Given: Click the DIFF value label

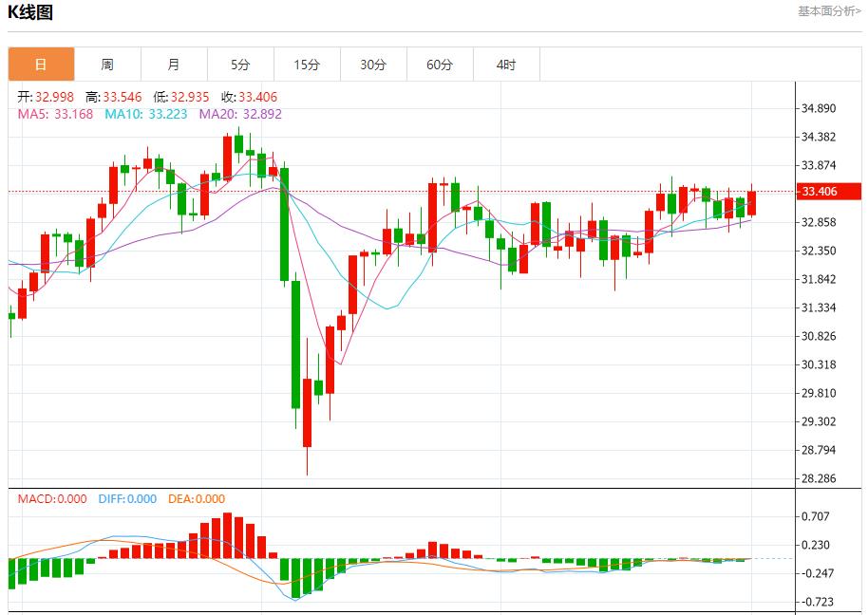Looking at the screenshot, I should [x=127, y=499].
